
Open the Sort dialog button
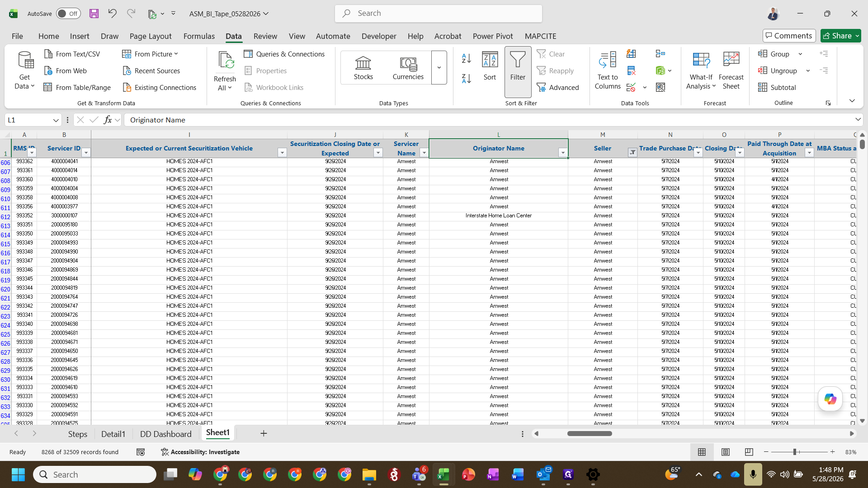click(x=490, y=66)
